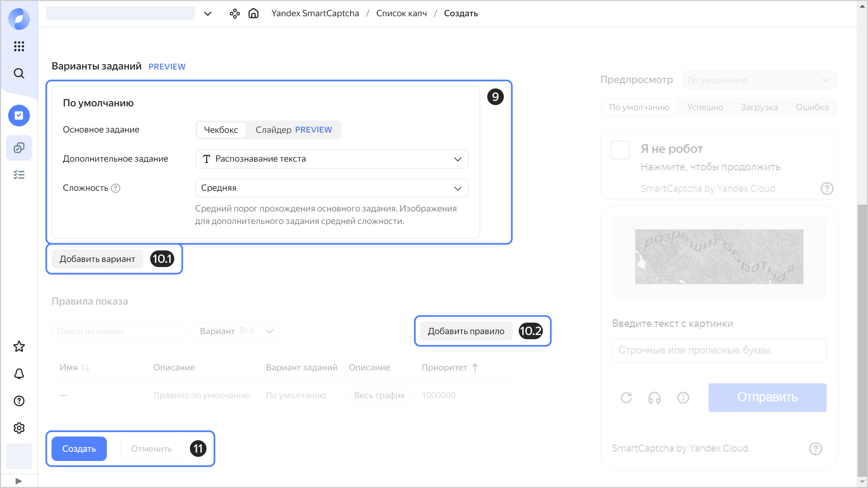Open the Сложность dropdown showing Средняя

332,188
